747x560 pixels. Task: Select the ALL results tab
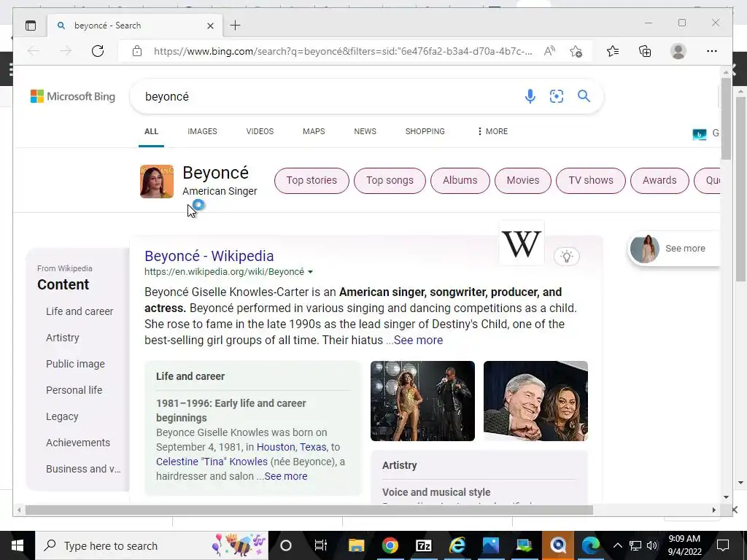click(x=151, y=131)
